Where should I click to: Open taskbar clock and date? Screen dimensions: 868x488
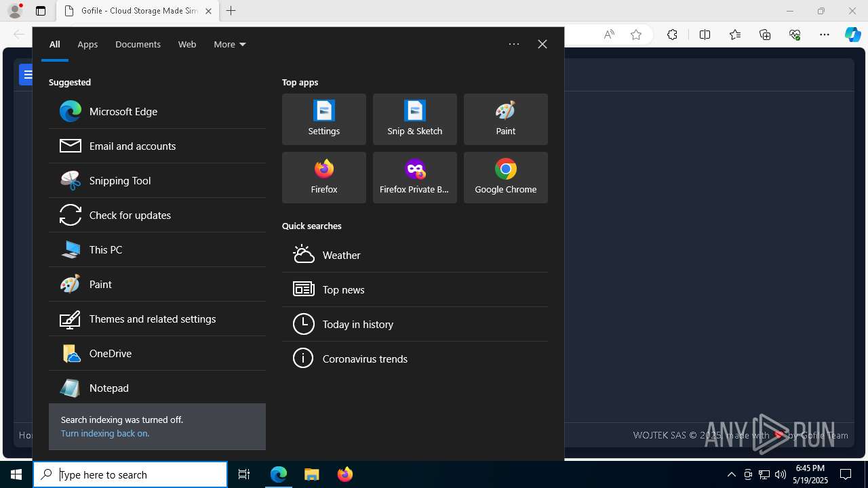click(x=811, y=474)
